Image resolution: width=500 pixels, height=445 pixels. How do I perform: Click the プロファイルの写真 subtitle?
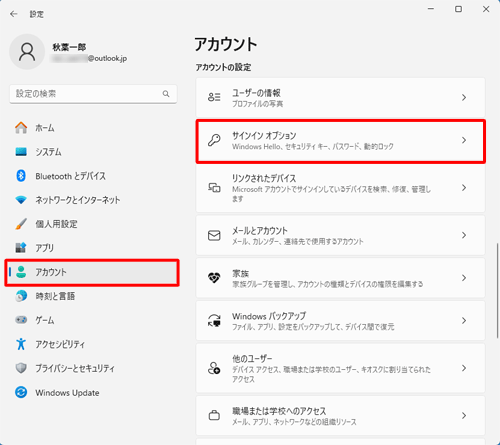click(x=257, y=104)
